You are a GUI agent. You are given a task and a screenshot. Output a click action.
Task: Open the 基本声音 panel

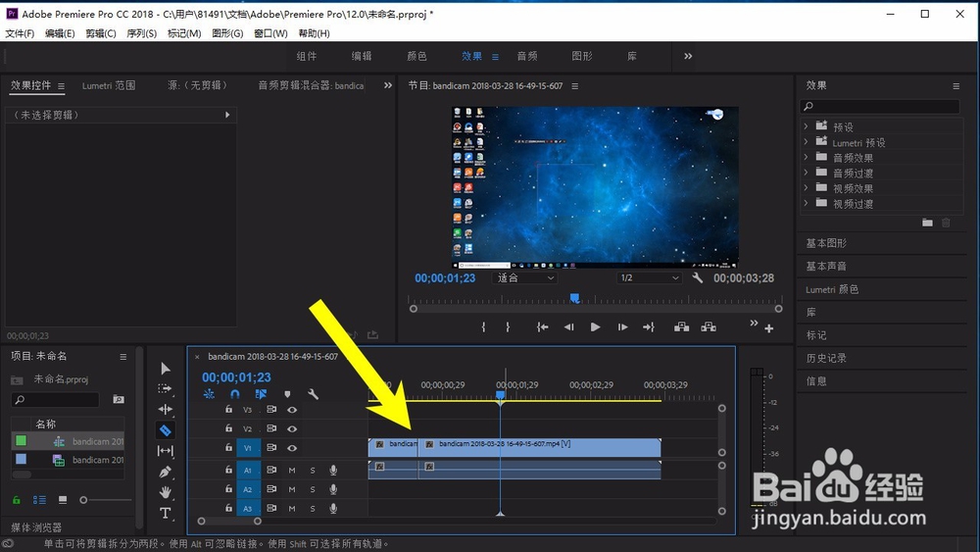coord(826,267)
